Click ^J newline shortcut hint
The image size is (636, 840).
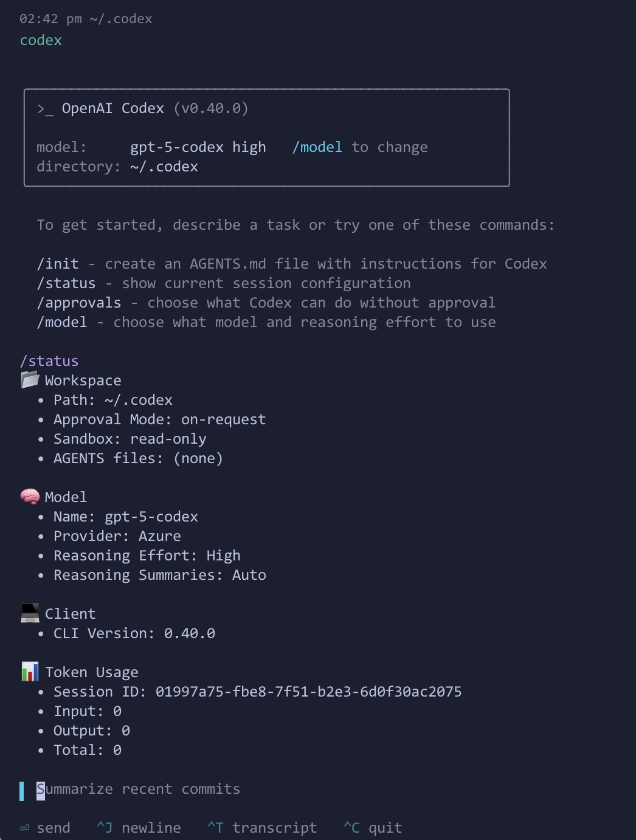pos(139,828)
